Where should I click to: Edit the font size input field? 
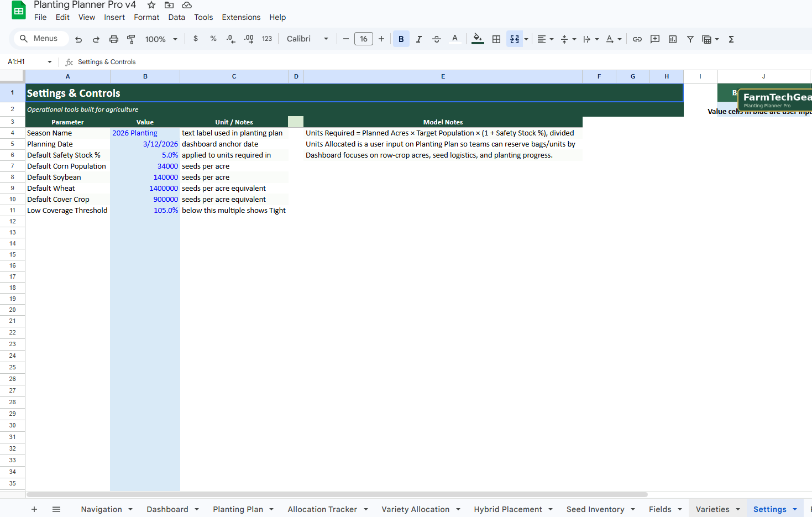363,39
